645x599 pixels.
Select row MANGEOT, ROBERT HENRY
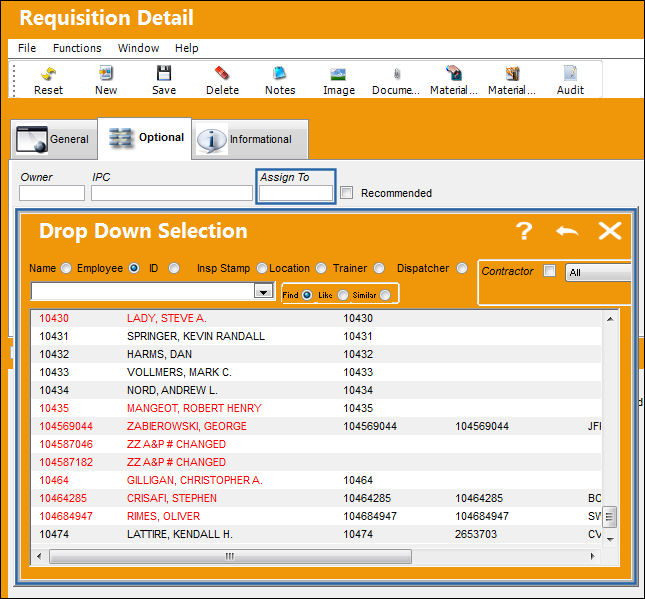point(317,408)
